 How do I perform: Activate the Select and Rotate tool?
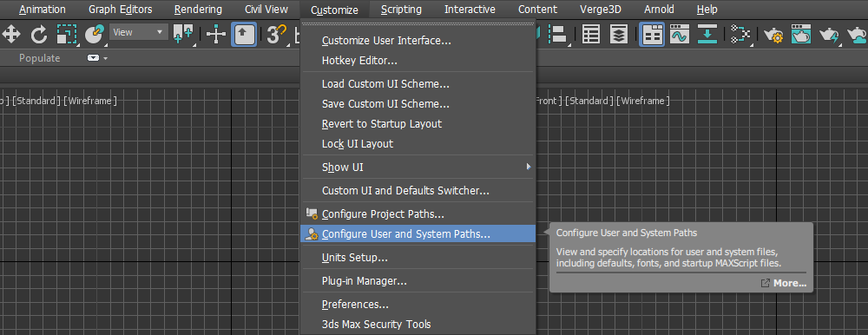point(39,35)
